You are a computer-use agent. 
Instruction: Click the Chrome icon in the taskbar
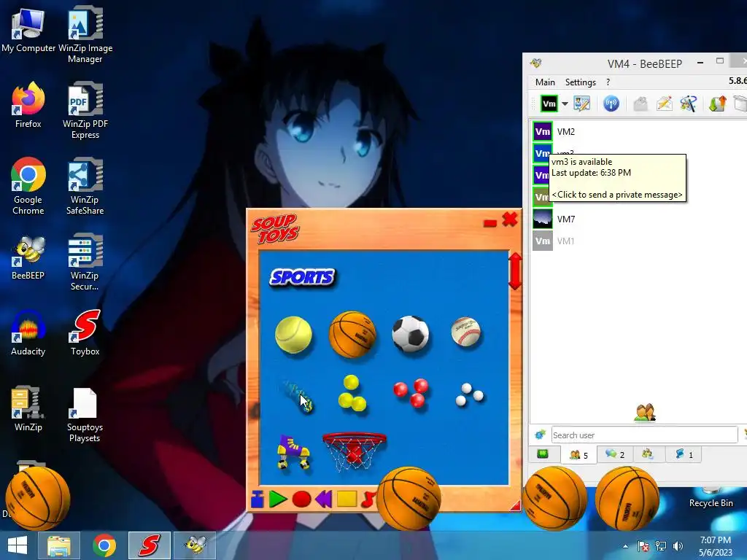pyautogui.click(x=104, y=545)
